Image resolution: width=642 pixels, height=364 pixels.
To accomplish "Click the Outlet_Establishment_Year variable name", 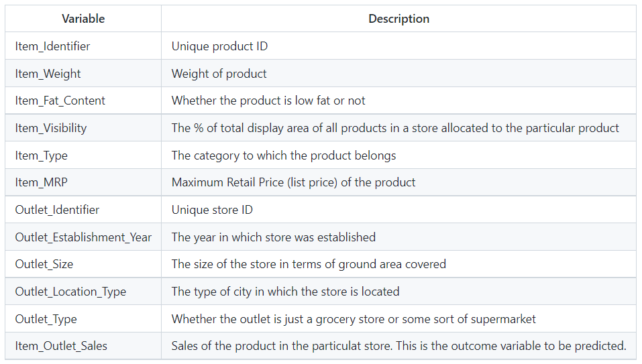I will (84, 237).
